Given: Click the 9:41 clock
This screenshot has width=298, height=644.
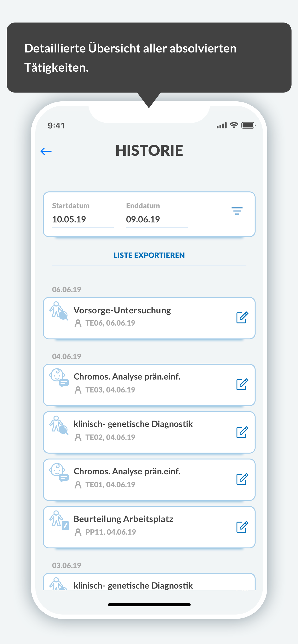Looking at the screenshot, I should [x=56, y=126].
